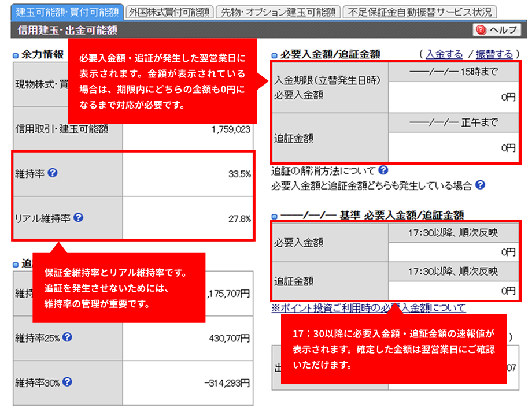Viewport: 532px width, 416px height.
Task: Select the 27.8% リアル維持率 value cell
Action: click(187, 218)
